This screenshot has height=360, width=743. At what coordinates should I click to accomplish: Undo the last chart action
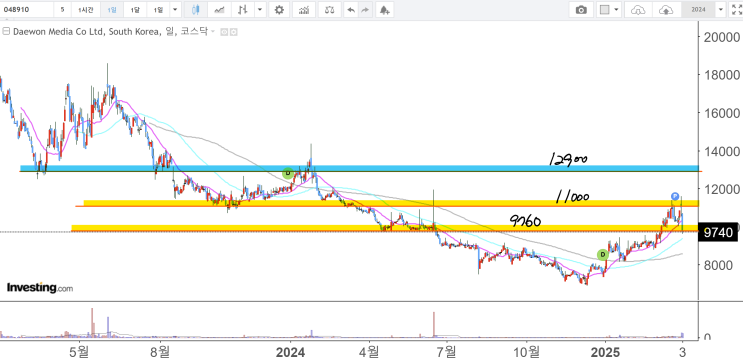[351, 9]
